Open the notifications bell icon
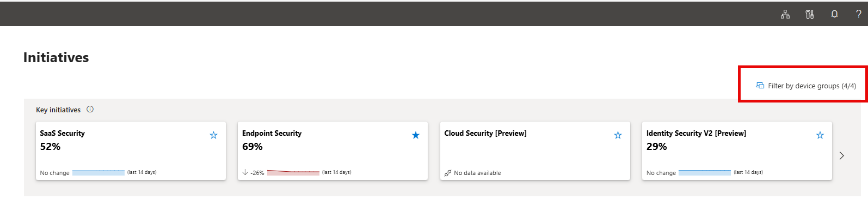This screenshot has width=868, height=205. [x=834, y=14]
